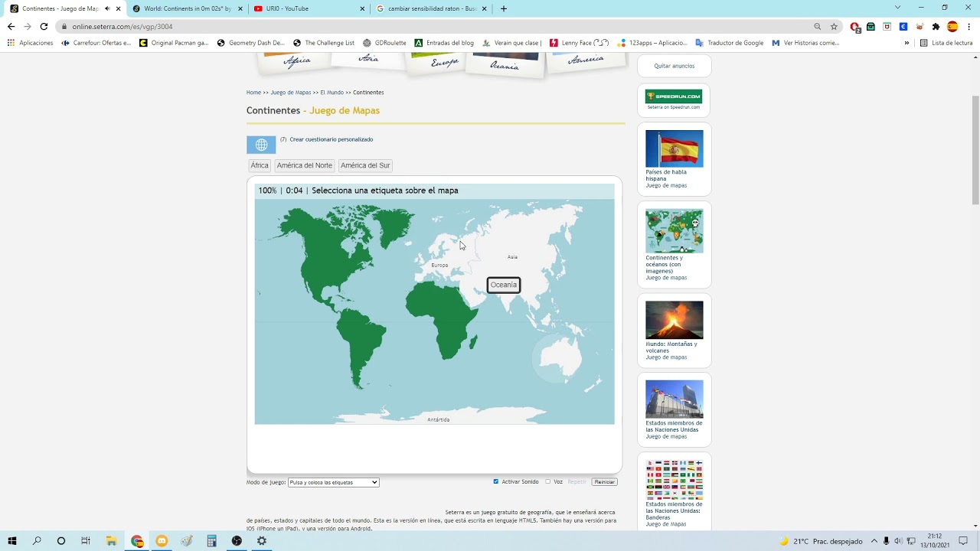Open the Extensions puzzle icon
The height and width of the screenshot is (551, 980).
click(936, 26)
